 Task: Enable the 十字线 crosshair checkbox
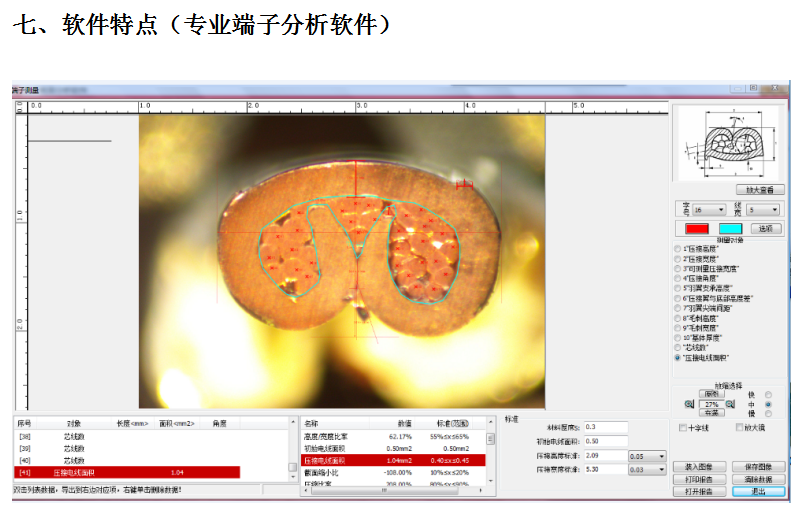[683, 427]
